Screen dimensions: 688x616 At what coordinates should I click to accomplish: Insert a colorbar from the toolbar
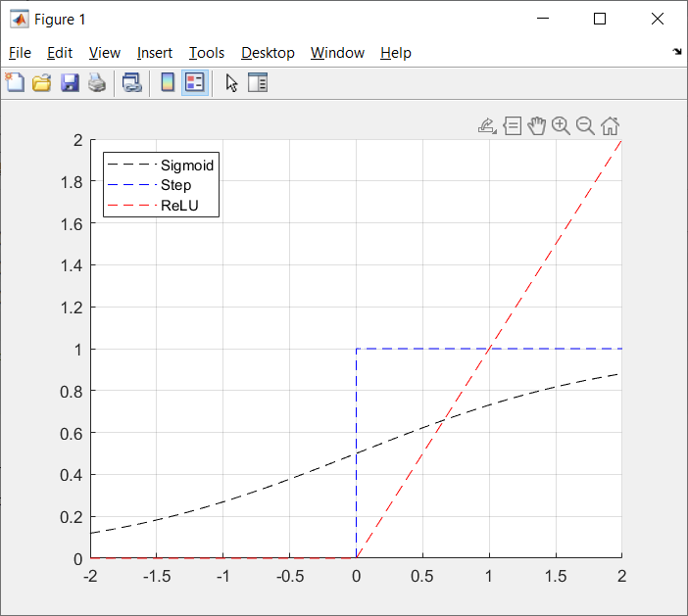pos(168,82)
